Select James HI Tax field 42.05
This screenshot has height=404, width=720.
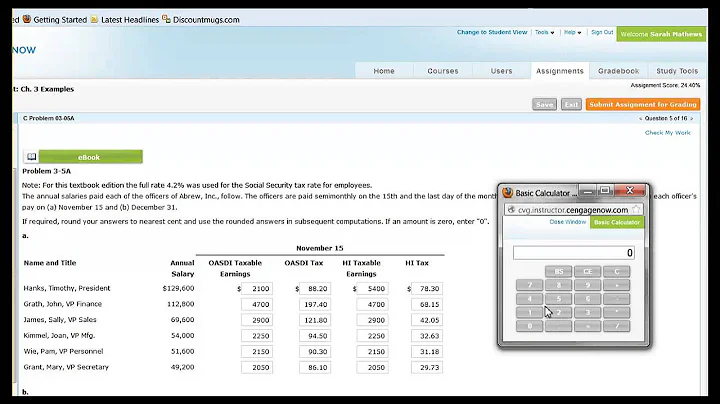coord(427,320)
